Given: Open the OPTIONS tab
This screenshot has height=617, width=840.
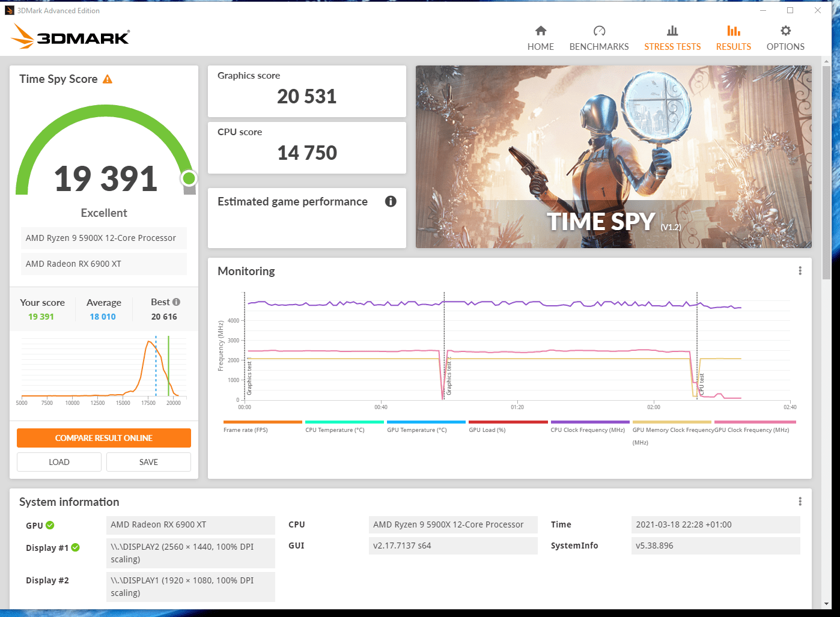Looking at the screenshot, I should 785,38.
